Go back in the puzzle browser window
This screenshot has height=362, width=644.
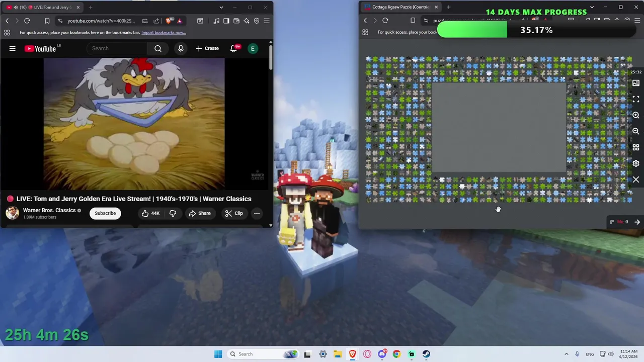point(365,21)
